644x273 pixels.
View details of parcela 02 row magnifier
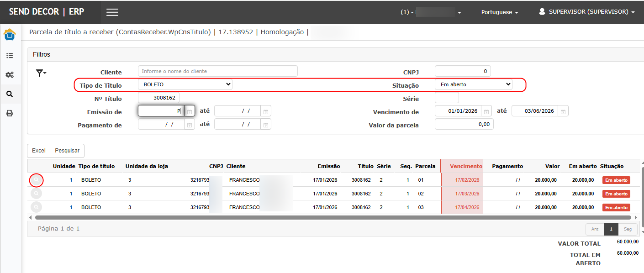pos(36,194)
